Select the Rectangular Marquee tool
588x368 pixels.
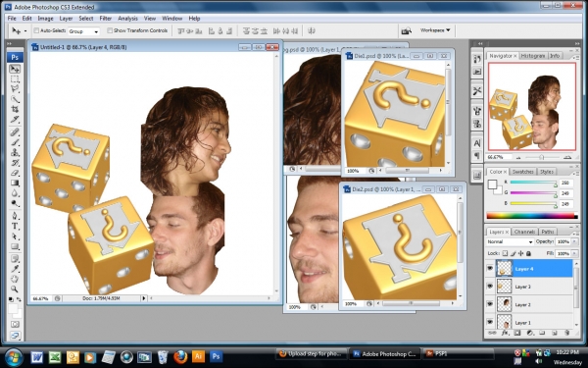15,79
